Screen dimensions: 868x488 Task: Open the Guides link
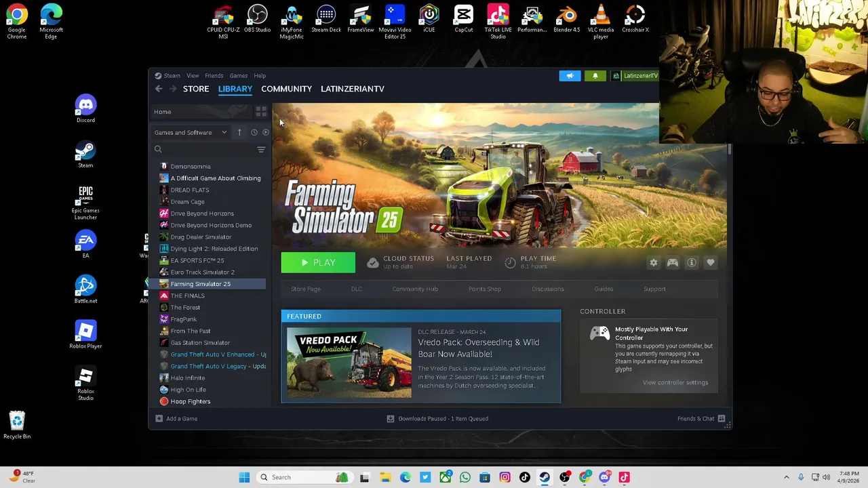[x=604, y=289]
